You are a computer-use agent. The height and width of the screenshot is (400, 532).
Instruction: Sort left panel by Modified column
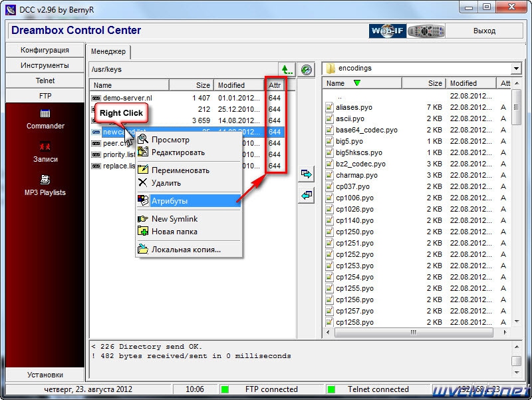point(239,85)
